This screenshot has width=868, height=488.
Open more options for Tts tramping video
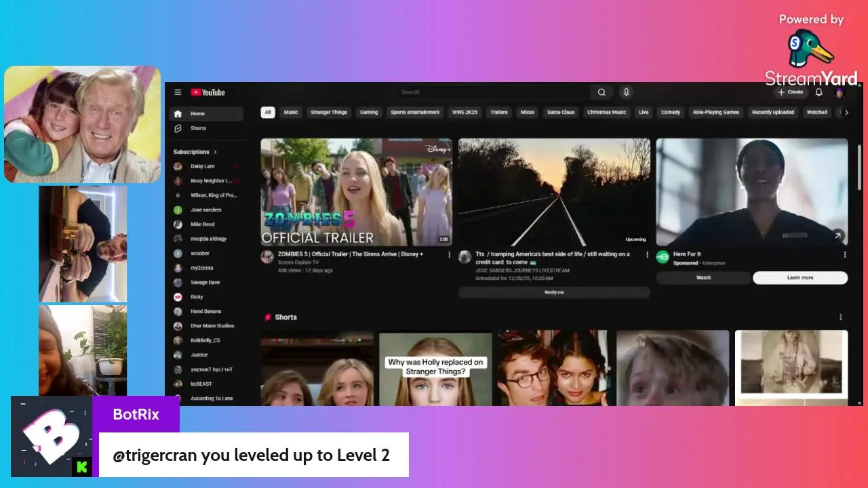[x=647, y=255]
